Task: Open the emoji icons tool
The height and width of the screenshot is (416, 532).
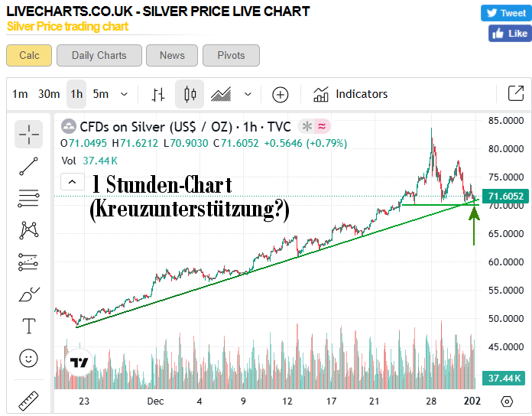Action: point(29,357)
